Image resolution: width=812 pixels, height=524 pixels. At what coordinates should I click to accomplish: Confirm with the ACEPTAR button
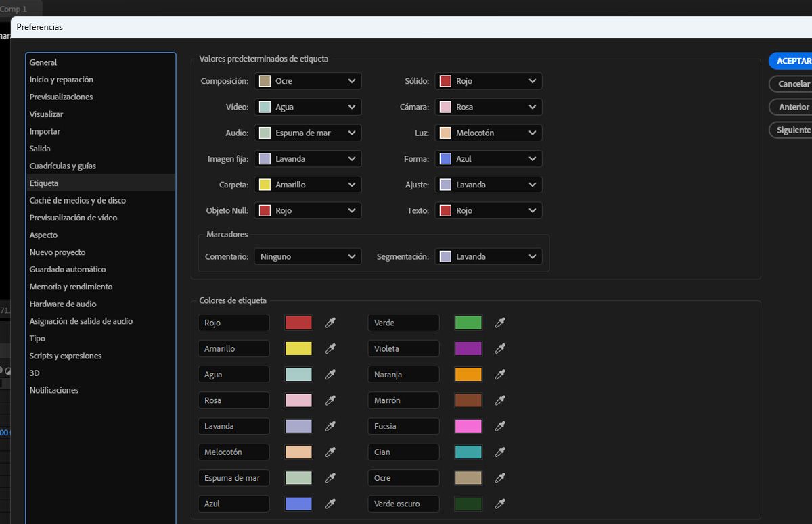click(791, 61)
